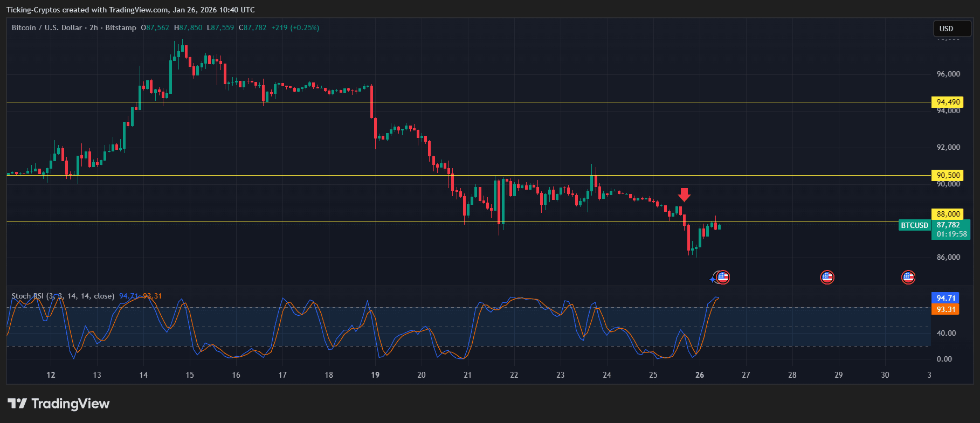This screenshot has width=980, height=423.
Task: Click the green BTCUSD price tag
Action: point(914,225)
